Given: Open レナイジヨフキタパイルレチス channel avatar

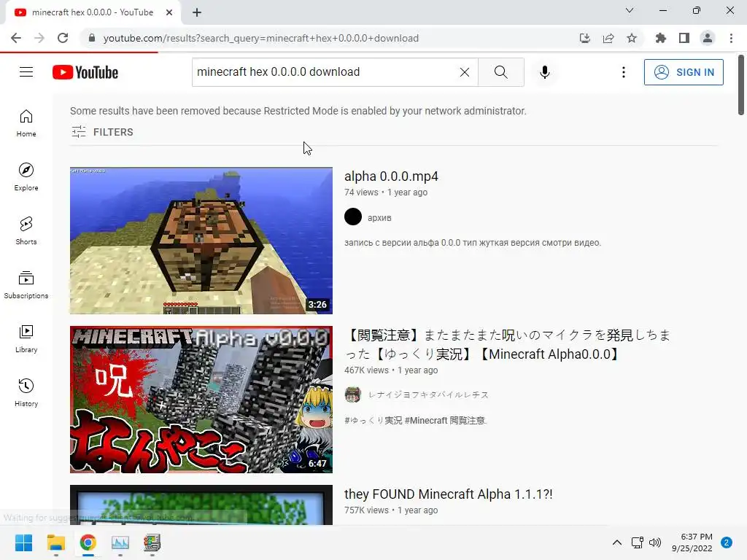Looking at the screenshot, I should tap(353, 394).
